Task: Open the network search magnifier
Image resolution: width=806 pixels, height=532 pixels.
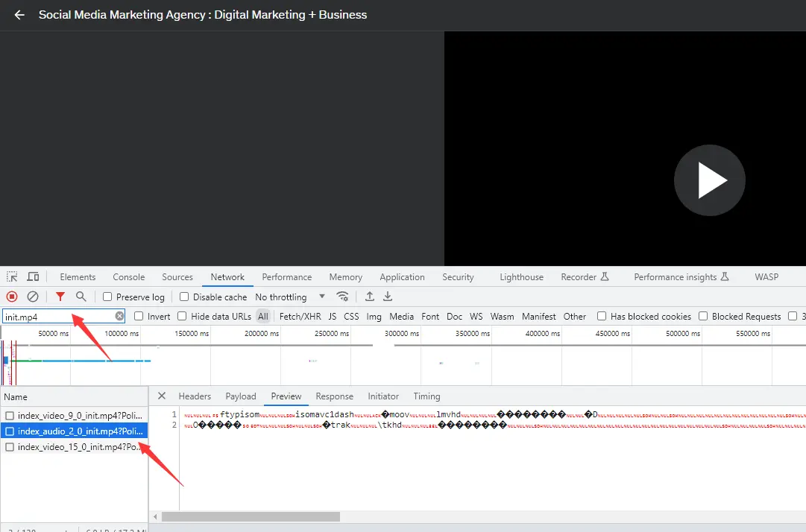Action: coord(81,297)
